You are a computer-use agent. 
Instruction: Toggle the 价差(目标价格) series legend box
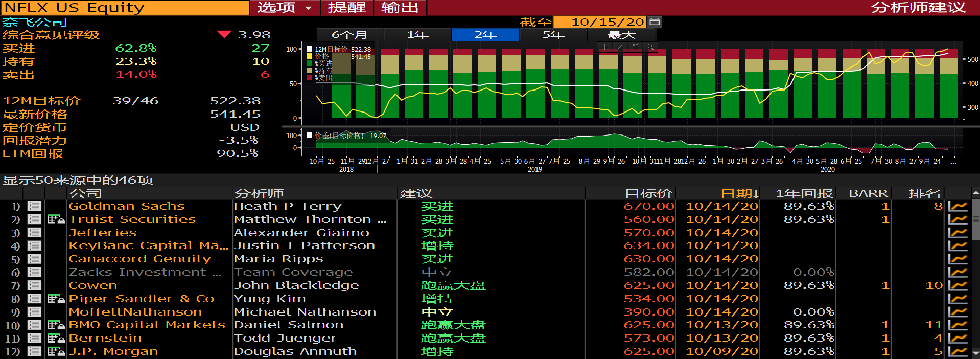(x=309, y=136)
